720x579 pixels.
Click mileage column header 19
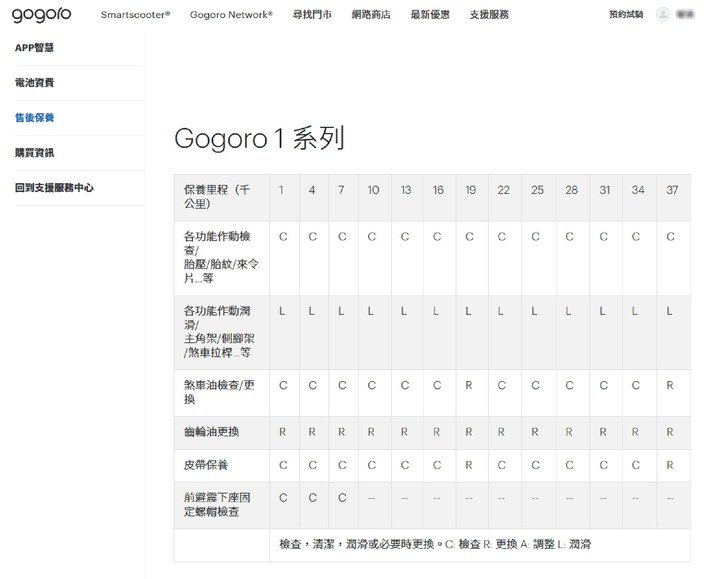[471, 190]
